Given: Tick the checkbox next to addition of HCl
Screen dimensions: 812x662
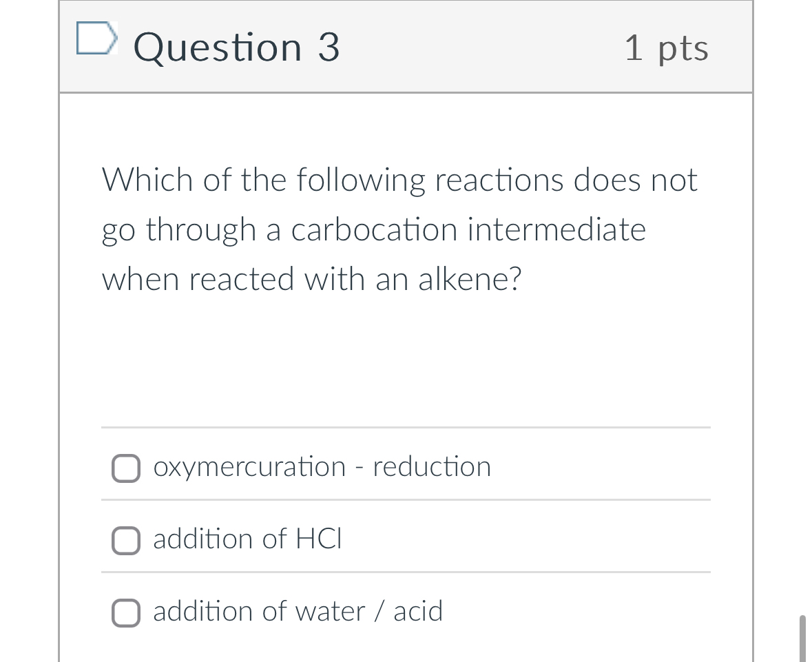Looking at the screenshot, I should coord(126,541).
